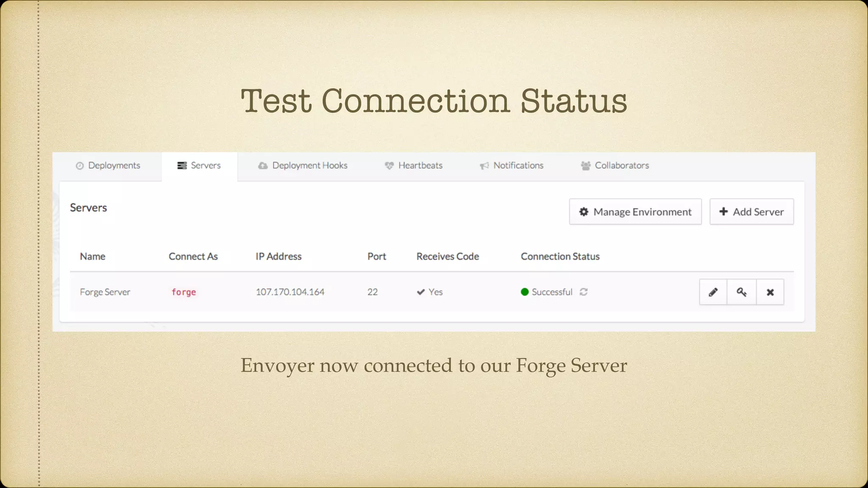Click the red forge username

click(184, 292)
